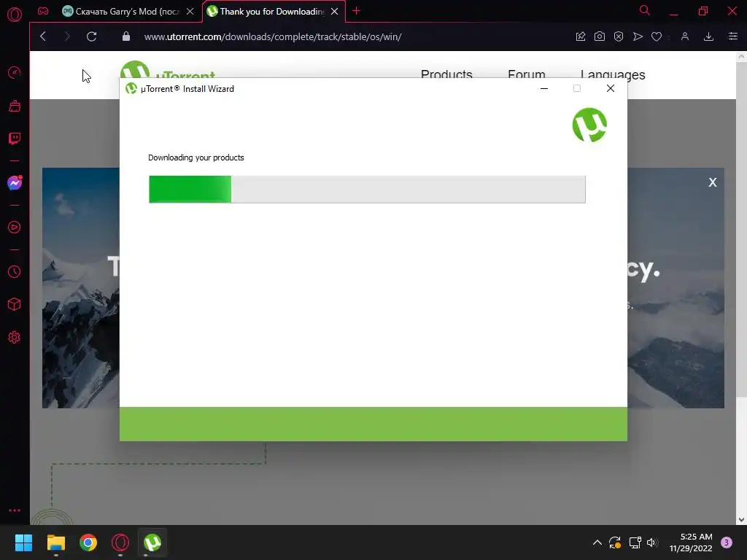The height and width of the screenshot is (560, 747).
Task: Reload the uTorrent page
Action: [91, 36]
